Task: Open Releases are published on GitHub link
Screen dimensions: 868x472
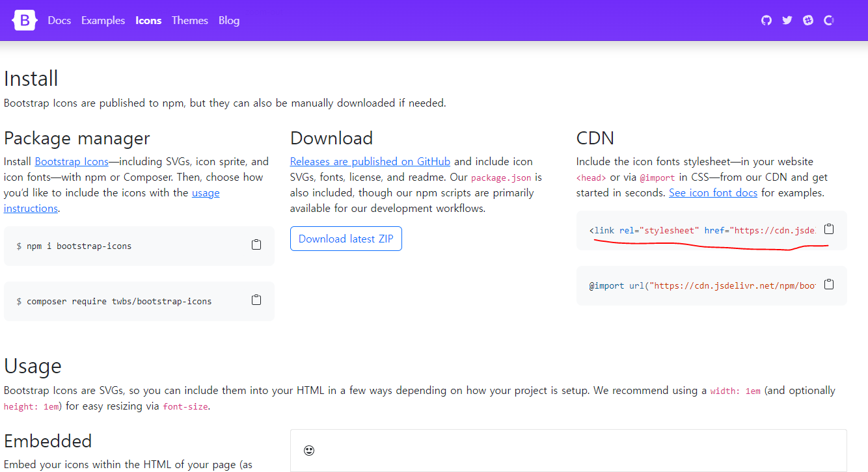Action: tap(370, 161)
